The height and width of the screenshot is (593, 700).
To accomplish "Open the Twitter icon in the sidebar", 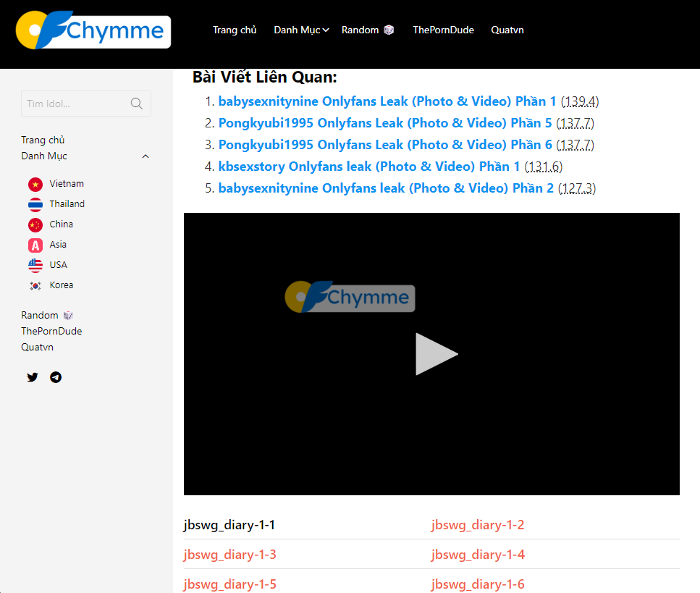I will pos(33,377).
